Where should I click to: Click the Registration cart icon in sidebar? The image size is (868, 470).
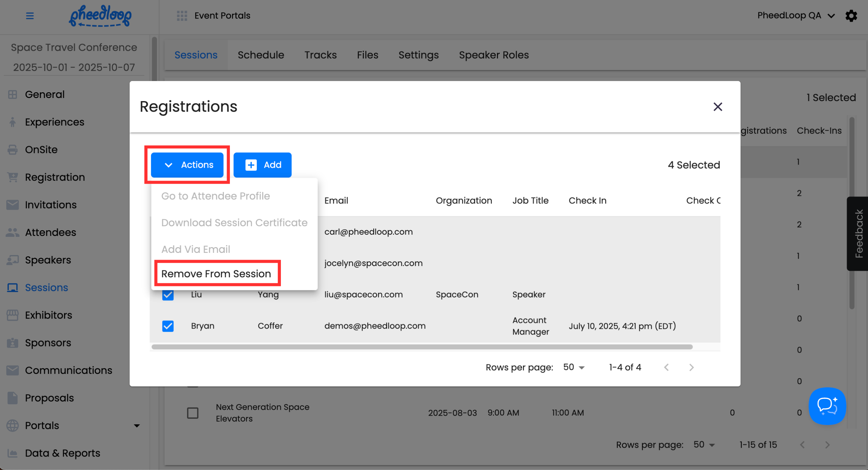point(13,177)
